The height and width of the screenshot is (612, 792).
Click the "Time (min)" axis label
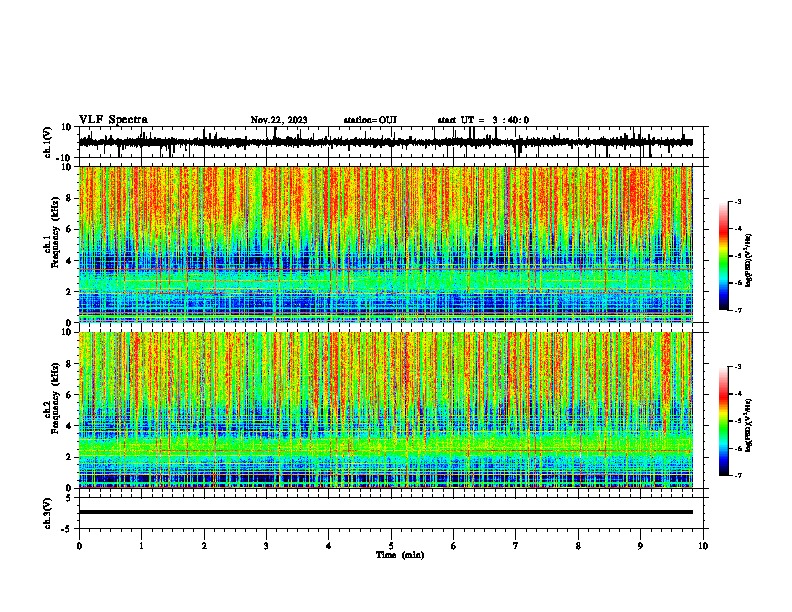pyautogui.click(x=400, y=555)
